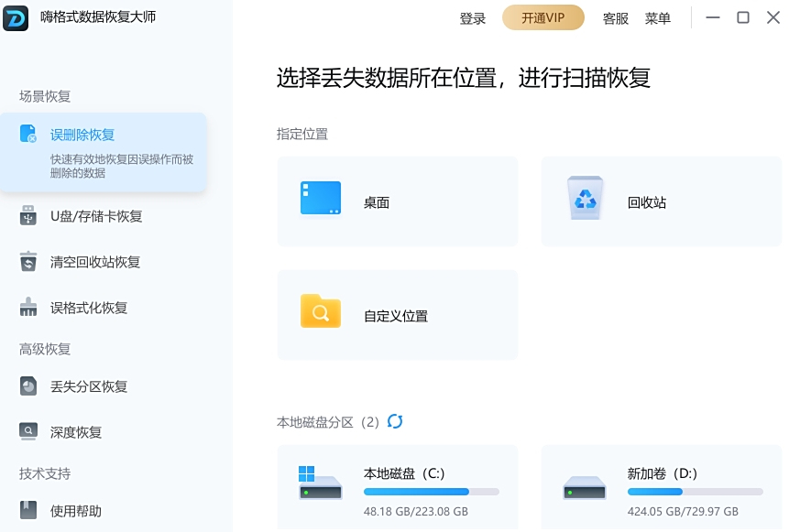Viewport: 789px width, 532px height.
Task: Choose 自定义位置 custom folder location
Action: point(397,315)
